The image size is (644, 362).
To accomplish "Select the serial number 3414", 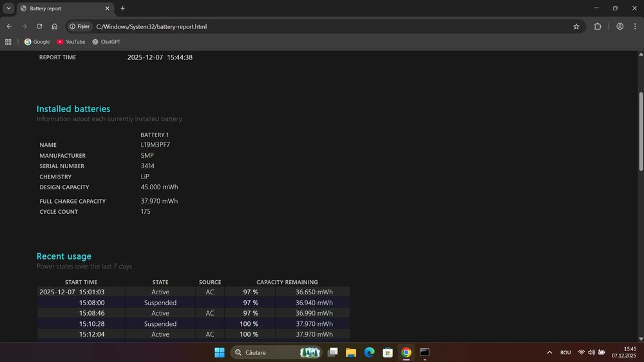I will (x=147, y=166).
